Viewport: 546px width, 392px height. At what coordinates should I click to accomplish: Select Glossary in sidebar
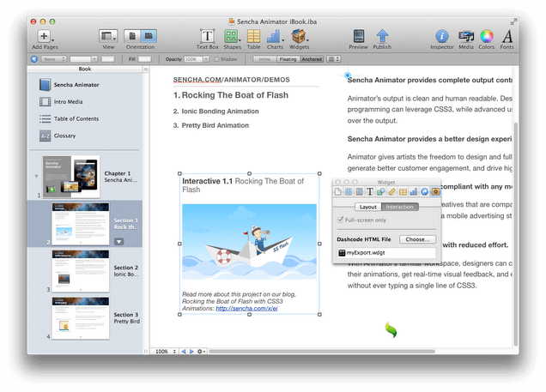coord(64,136)
